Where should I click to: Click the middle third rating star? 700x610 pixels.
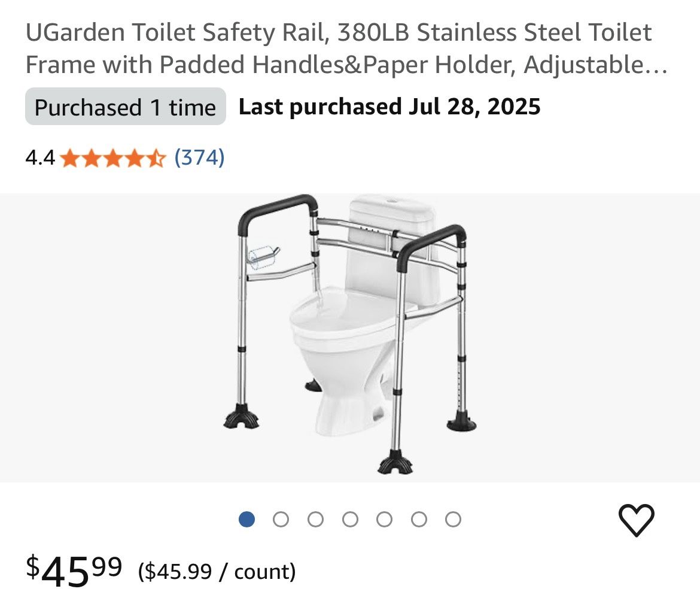(112, 159)
